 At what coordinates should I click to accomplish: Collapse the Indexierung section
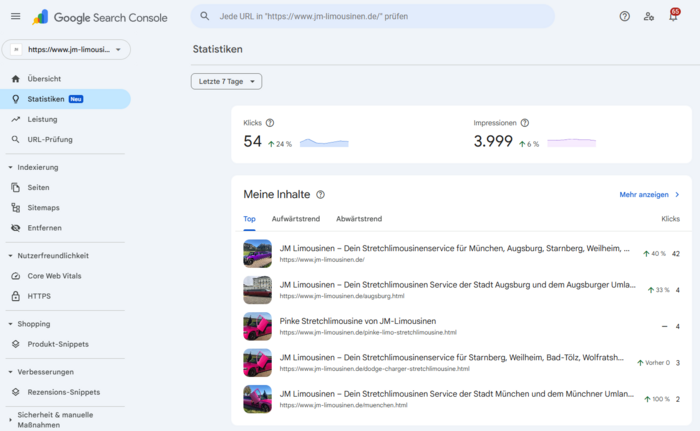coord(10,167)
